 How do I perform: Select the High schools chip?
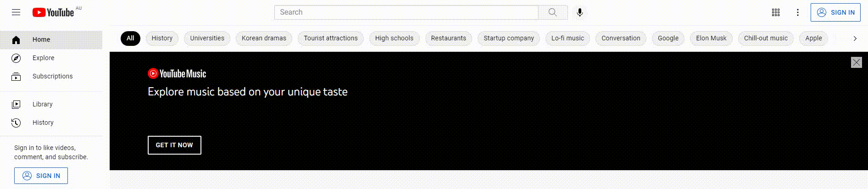click(394, 39)
